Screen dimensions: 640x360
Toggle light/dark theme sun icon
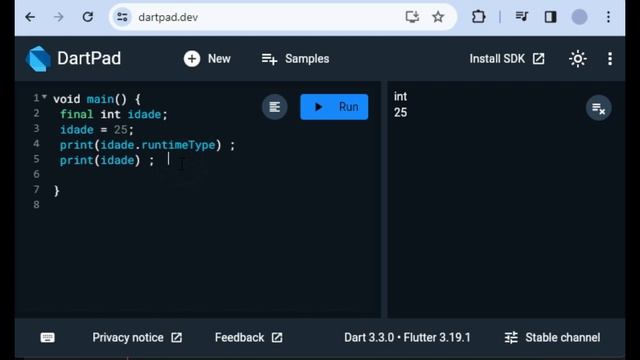(578, 59)
